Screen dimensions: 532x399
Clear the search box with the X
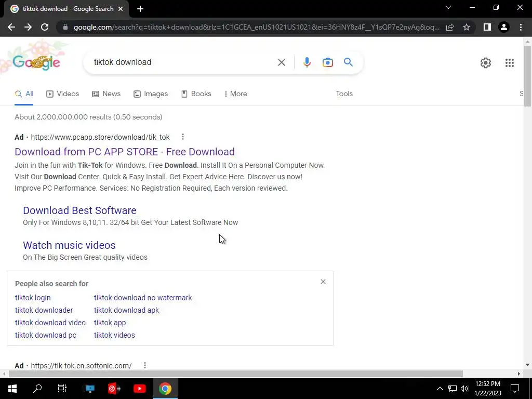tap(281, 62)
